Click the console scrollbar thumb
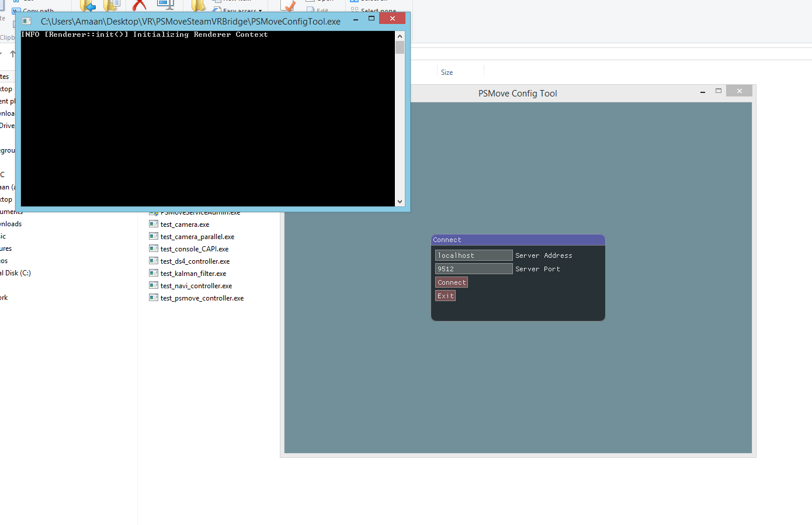 point(400,47)
